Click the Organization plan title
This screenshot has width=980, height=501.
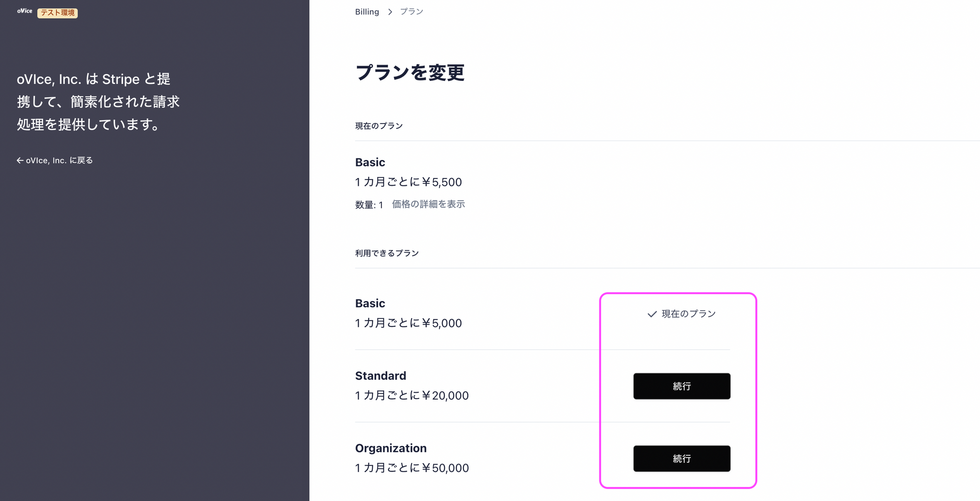[x=391, y=449]
